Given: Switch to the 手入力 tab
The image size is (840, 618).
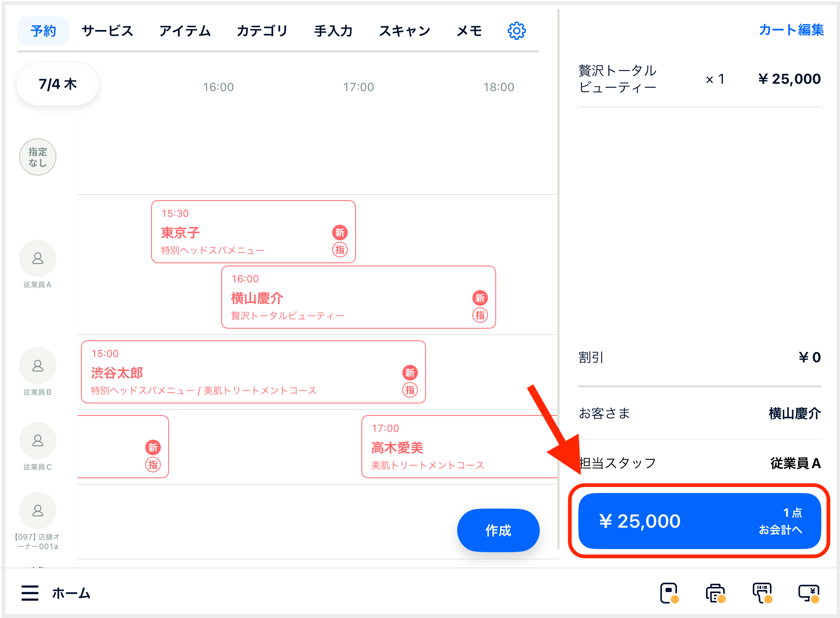Looking at the screenshot, I should (x=333, y=31).
